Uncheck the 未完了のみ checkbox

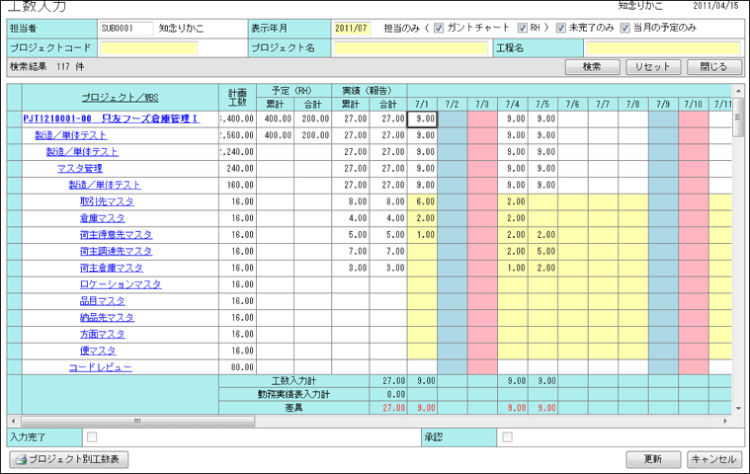[x=561, y=27]
